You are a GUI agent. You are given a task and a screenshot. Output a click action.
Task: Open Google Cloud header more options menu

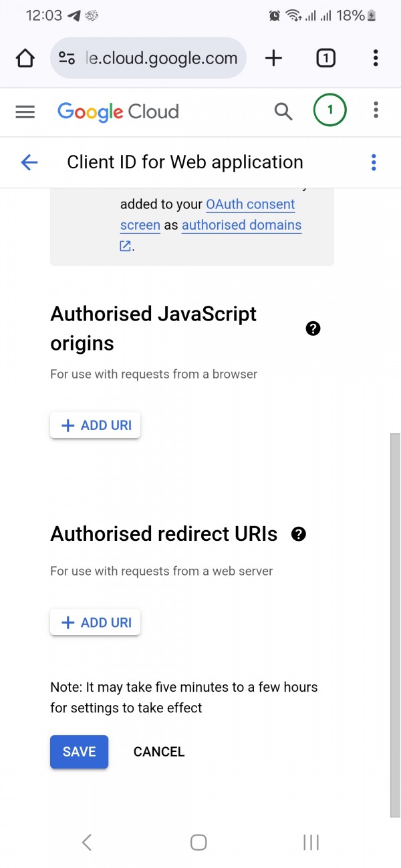[x=376, y=111]
